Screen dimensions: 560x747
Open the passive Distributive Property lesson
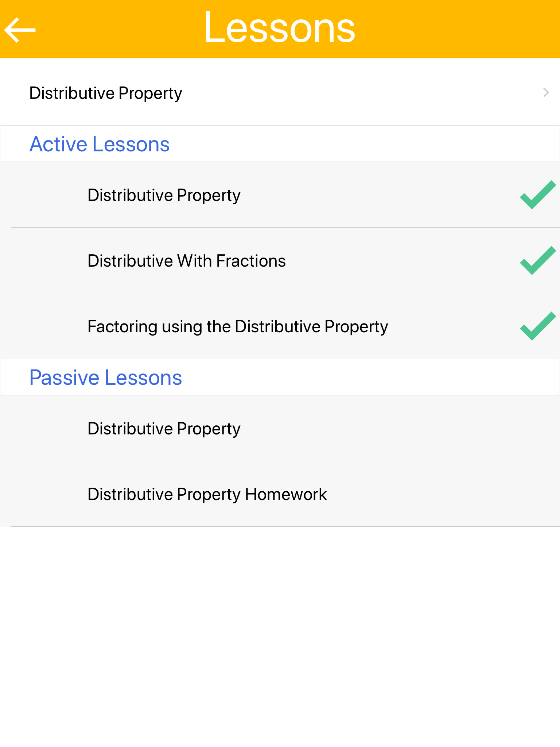(164, 429)
